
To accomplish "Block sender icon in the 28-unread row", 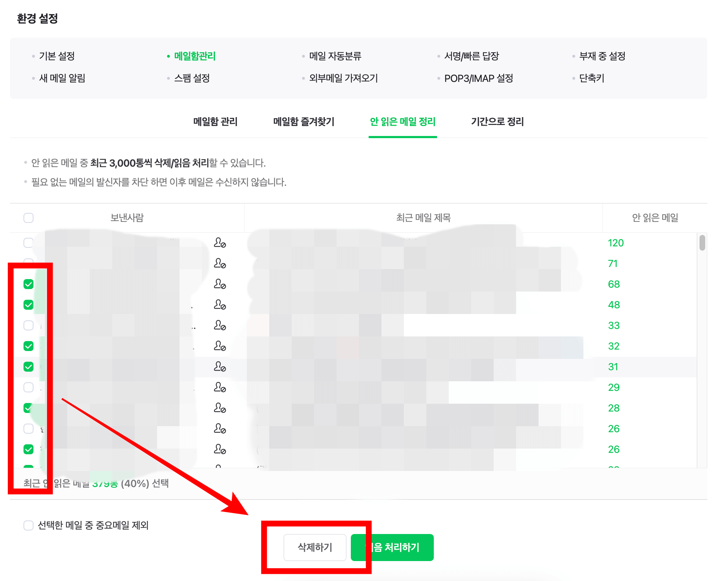I will 220,408.
